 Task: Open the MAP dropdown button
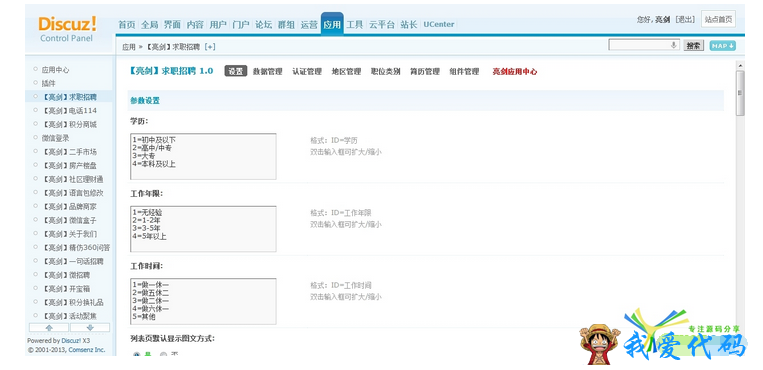[x=722, y=46]
